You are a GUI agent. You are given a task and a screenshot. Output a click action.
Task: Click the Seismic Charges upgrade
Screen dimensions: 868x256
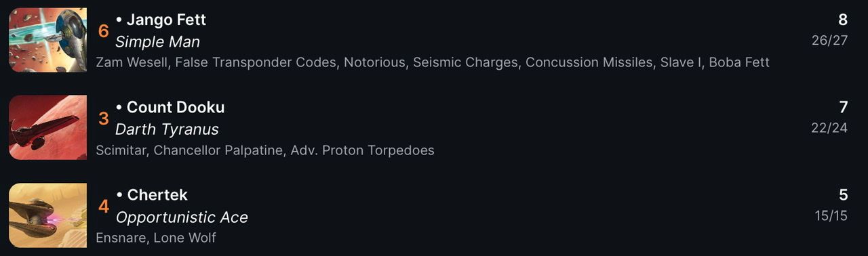point(465,62)
